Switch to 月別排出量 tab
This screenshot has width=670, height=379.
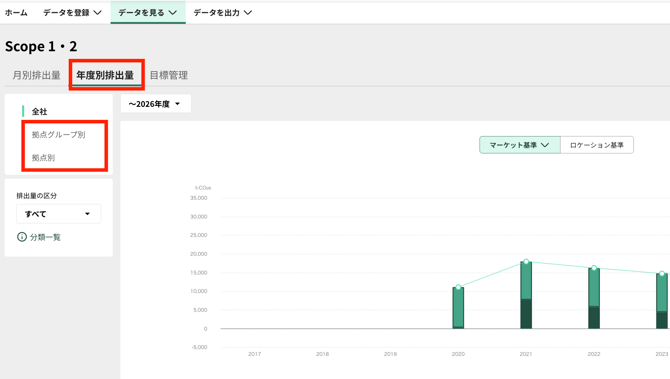pos(36,75)
